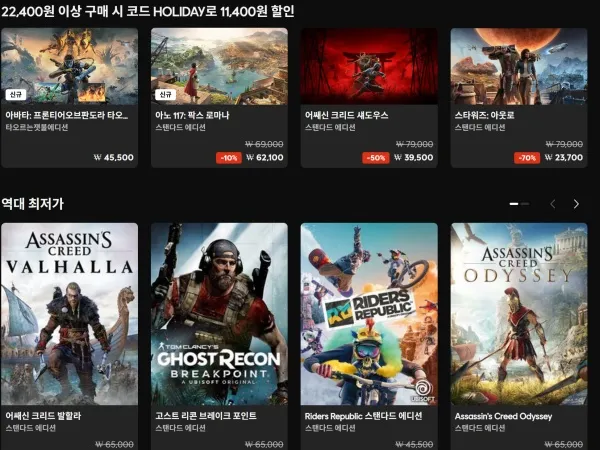Click the Anno 117 Pax Romana image
The height and width of the screenshot is (450, 600).
coord(219,66)
